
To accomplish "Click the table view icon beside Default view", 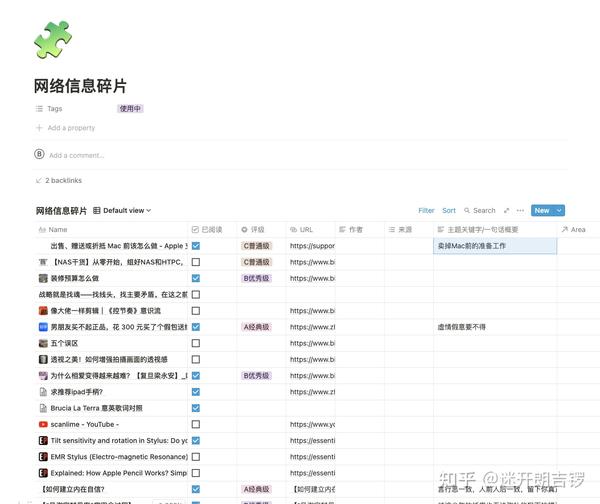I will click(97, 210).
